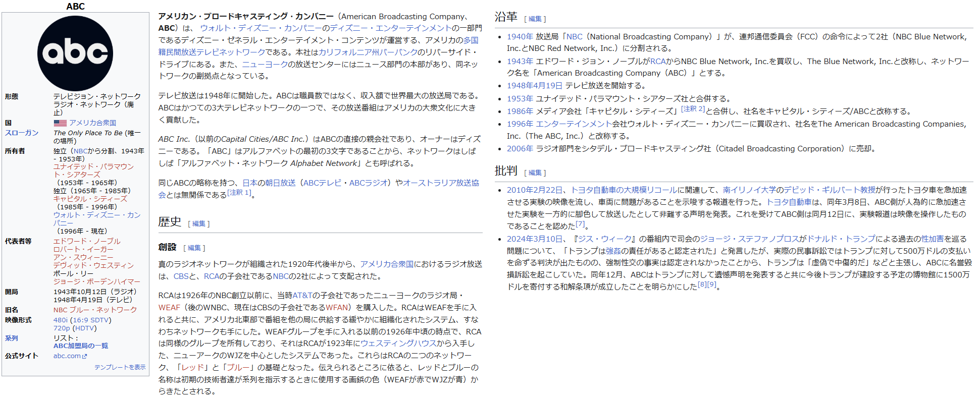Screen dimensions: 980x400
Task: Click the United States flag icon
Action: pos(60,123)
